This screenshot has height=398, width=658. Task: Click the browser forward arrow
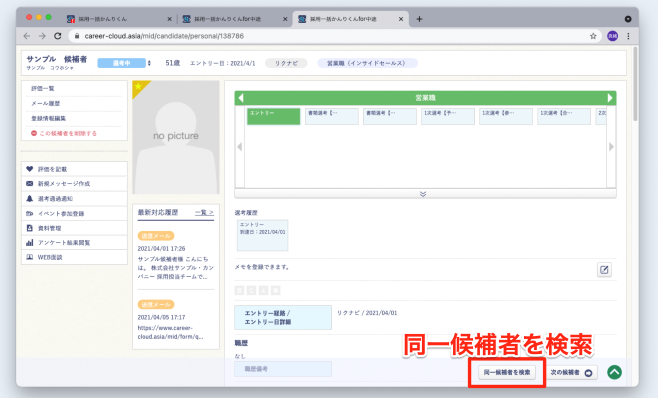(x=42, y=36)
